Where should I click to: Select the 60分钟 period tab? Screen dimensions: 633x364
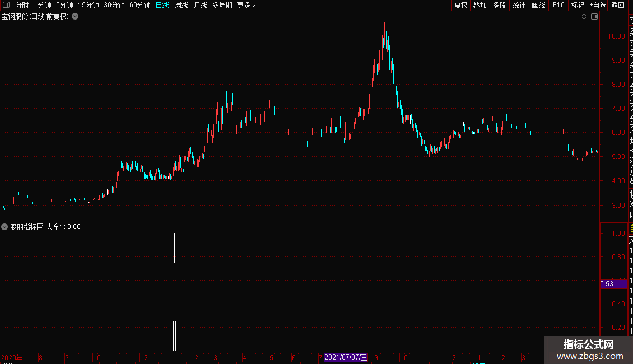click(x=140, y=5)
